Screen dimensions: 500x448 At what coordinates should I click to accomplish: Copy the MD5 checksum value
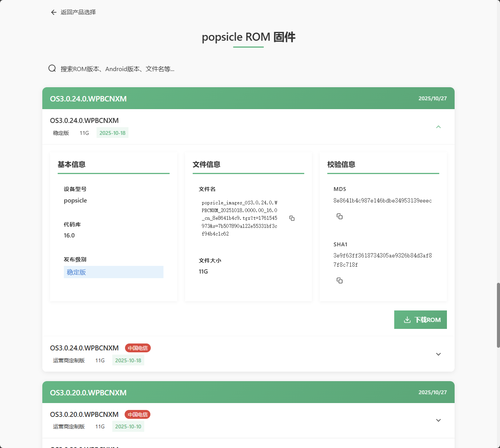point(339,216)
